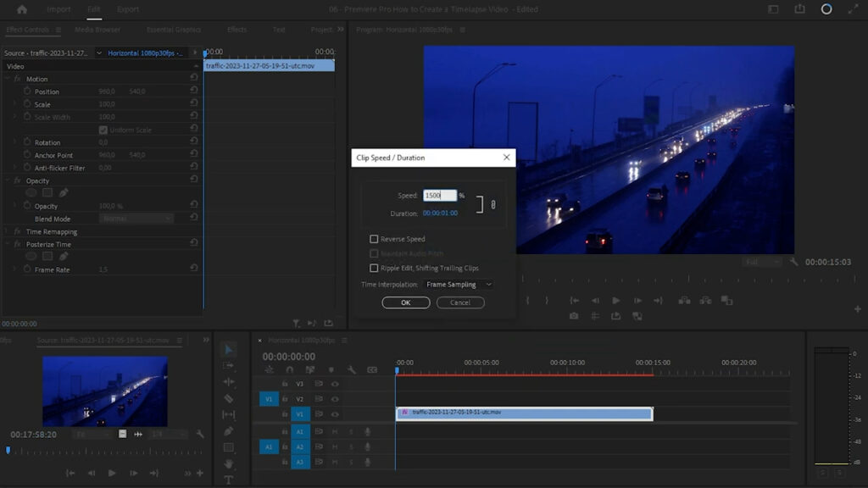Toggle visibility of the V1 track

[335, 413]
